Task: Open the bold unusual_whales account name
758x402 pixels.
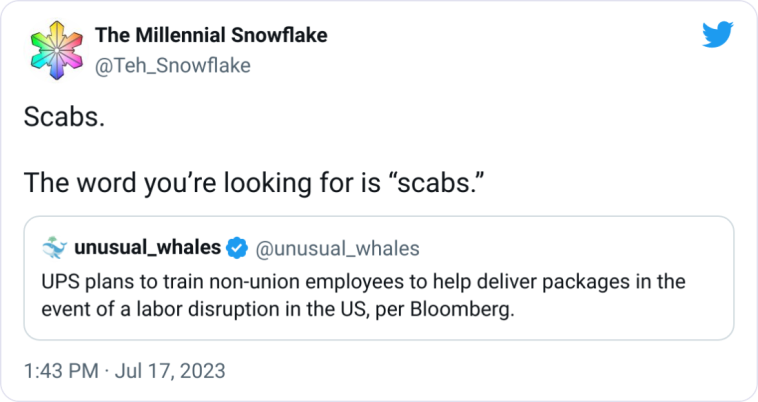Action: click(x=147, y=247)
